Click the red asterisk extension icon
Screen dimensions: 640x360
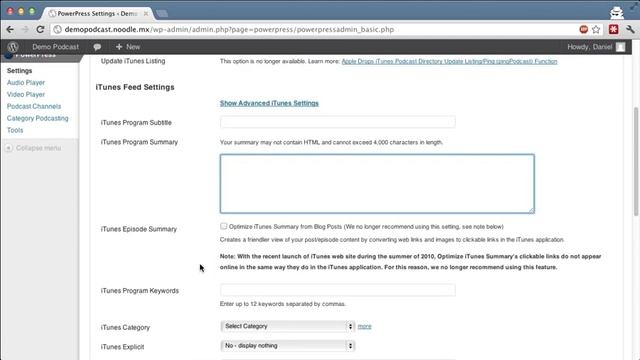pos(613,29)
